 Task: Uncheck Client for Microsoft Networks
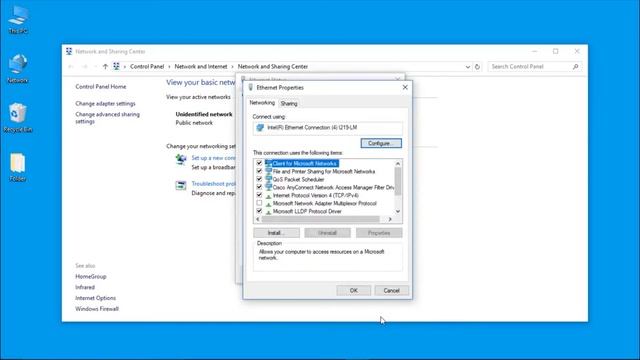point(259,163)
